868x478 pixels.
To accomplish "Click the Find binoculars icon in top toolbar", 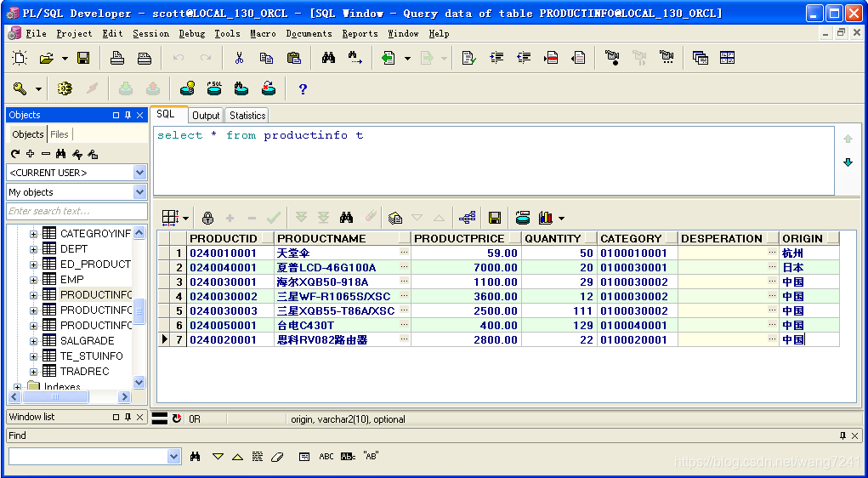I will pyautogui.click(x=328, y=58).
